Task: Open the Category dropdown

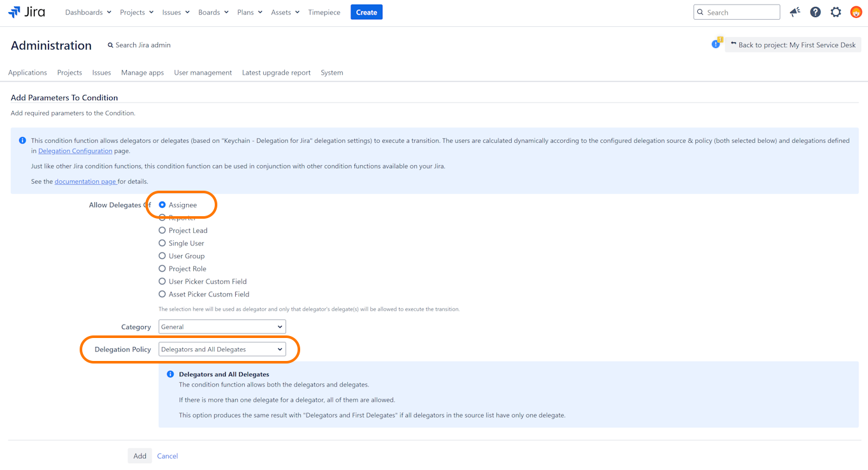Action: coord(222,327)
